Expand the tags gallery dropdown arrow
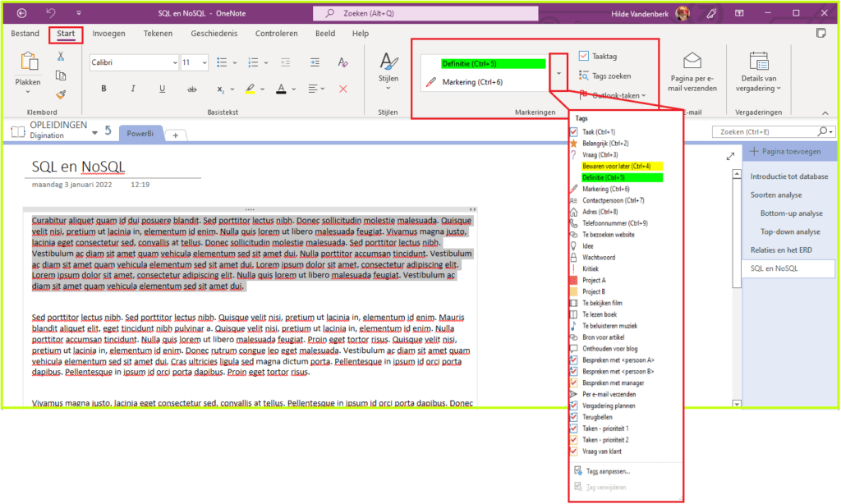 click(558, 73)
